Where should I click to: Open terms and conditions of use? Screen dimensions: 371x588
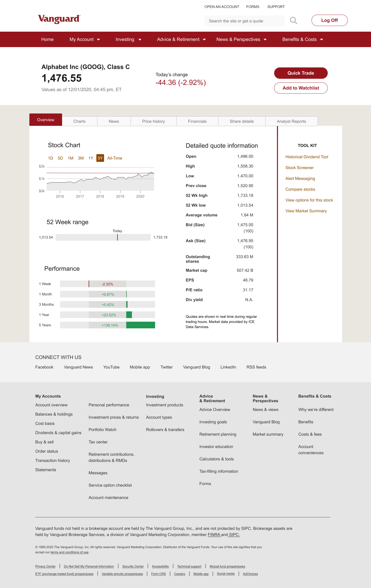point(70,552)
